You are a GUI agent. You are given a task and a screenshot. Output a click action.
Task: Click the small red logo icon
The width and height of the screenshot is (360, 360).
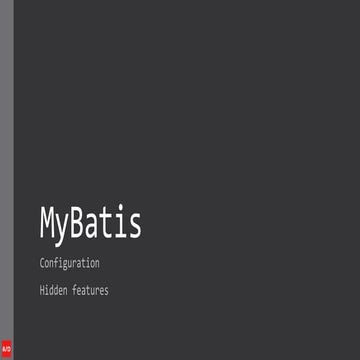tap(7, 349)
